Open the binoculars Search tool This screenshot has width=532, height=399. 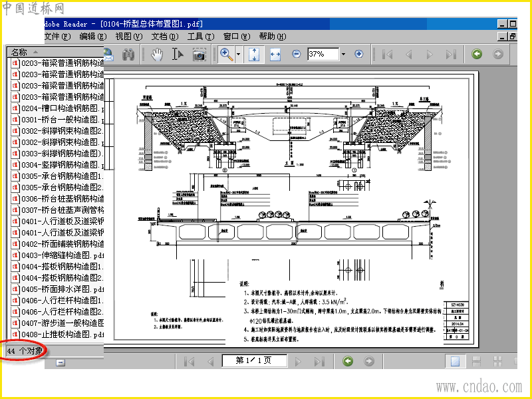pos(128,55)
